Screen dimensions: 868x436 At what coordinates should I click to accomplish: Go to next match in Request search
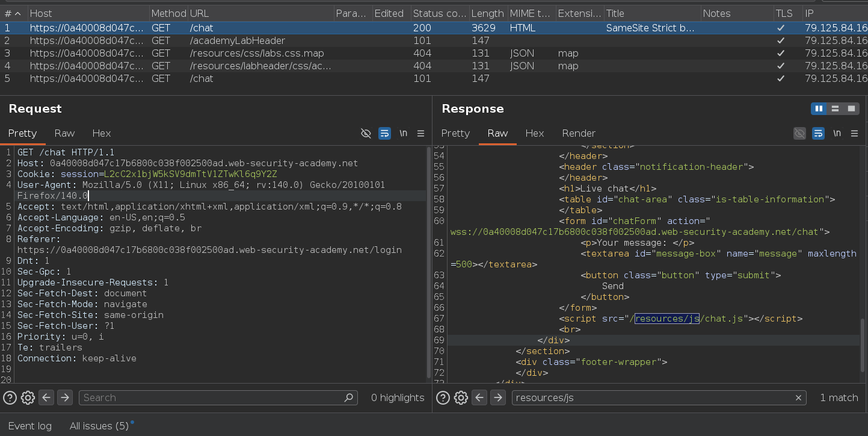(x=65, y=397)
